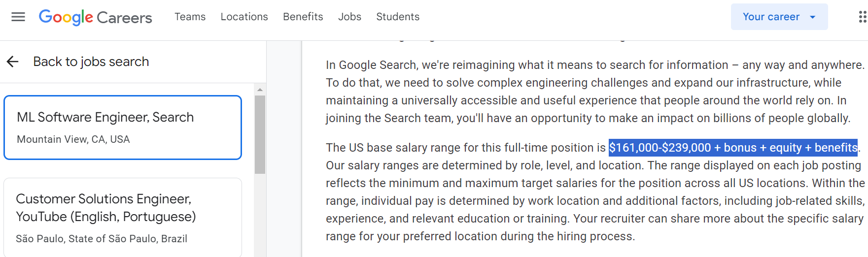Click the São Paulo, Brazil location text
Viewport: 868px width, 257px height.
pos(102,239)
